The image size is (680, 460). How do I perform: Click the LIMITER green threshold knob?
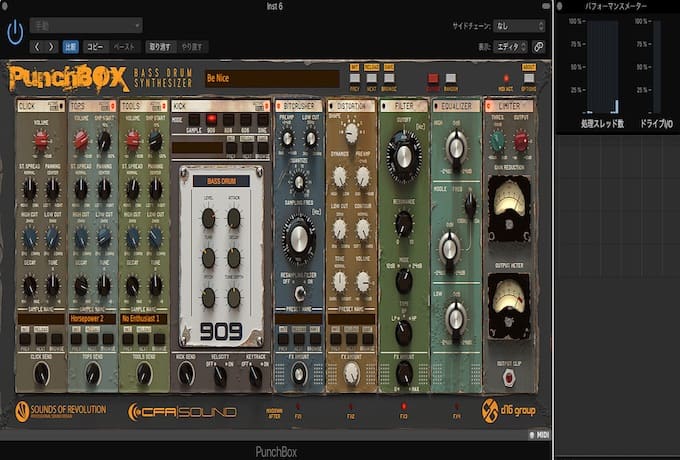[x=497, y=141]
